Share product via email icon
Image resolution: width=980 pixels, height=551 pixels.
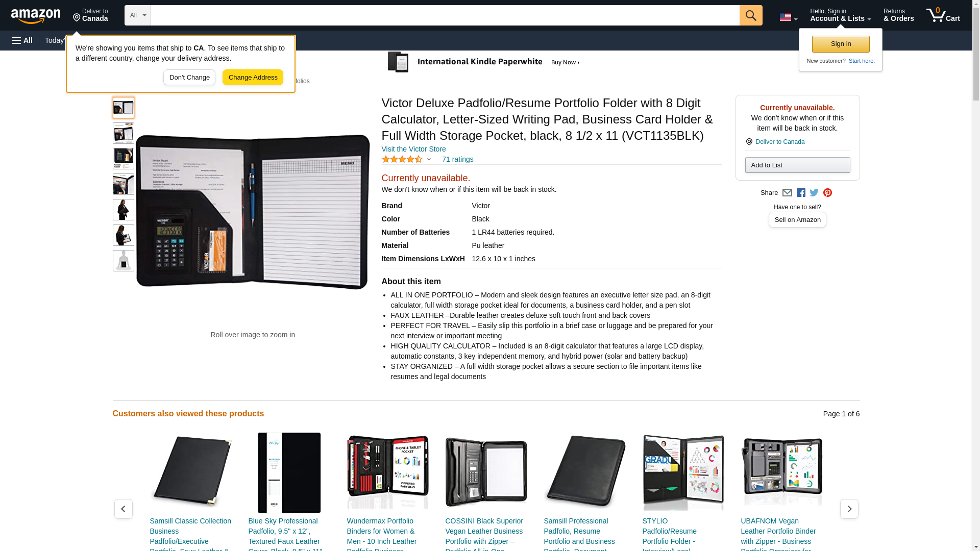point(787,193)
